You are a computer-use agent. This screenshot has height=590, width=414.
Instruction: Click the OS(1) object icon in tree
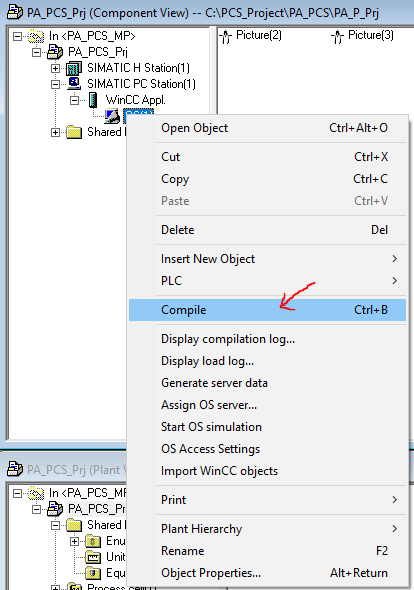point(112,116)
